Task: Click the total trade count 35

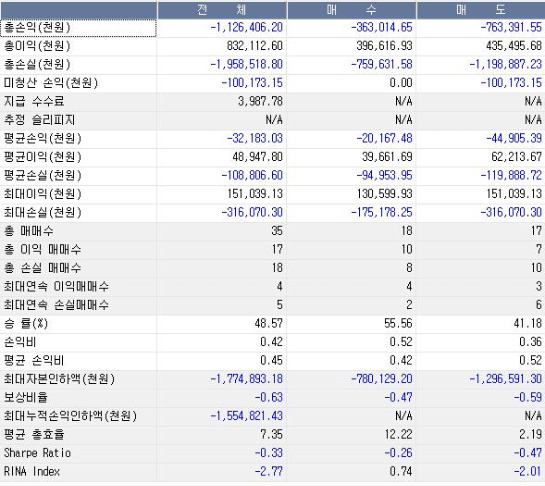Action: coord(277,231)
